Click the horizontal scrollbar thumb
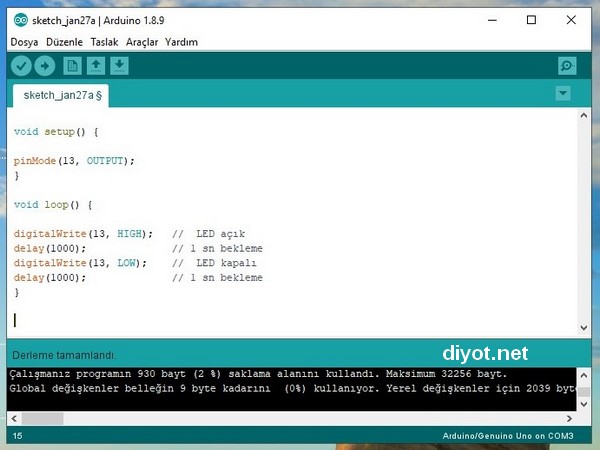This screenshot has height=450, width=600. point(42,419)
